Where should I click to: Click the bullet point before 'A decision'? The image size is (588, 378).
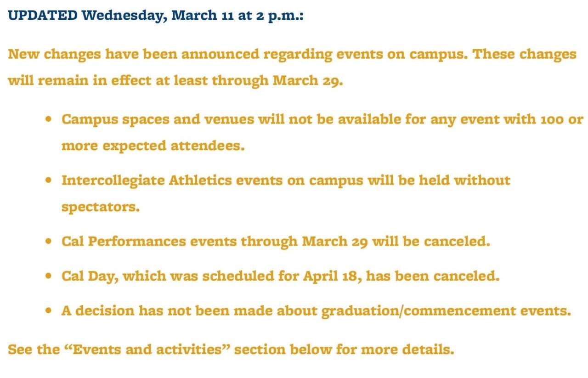48,311
